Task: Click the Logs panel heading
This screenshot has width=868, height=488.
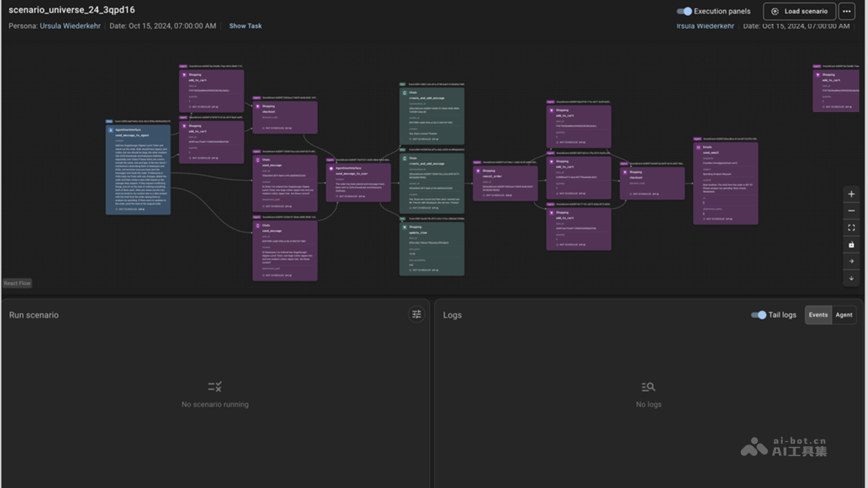Action: pos(452,315)
